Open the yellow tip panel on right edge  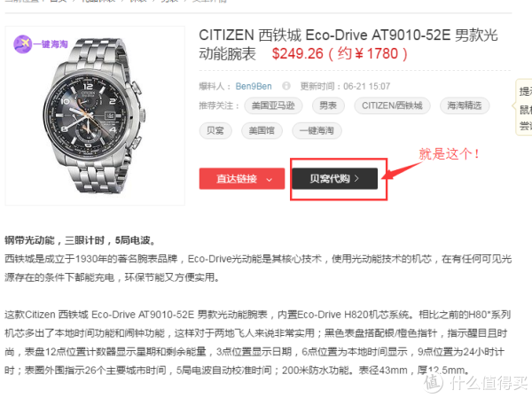pyautogui.click(x=524, y=107)
